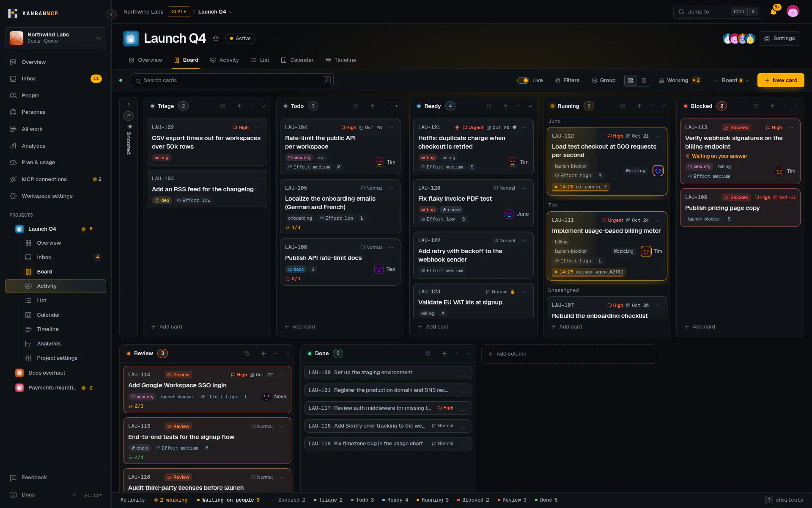Click Add column
Screen dimensions: 812x508
569,354
